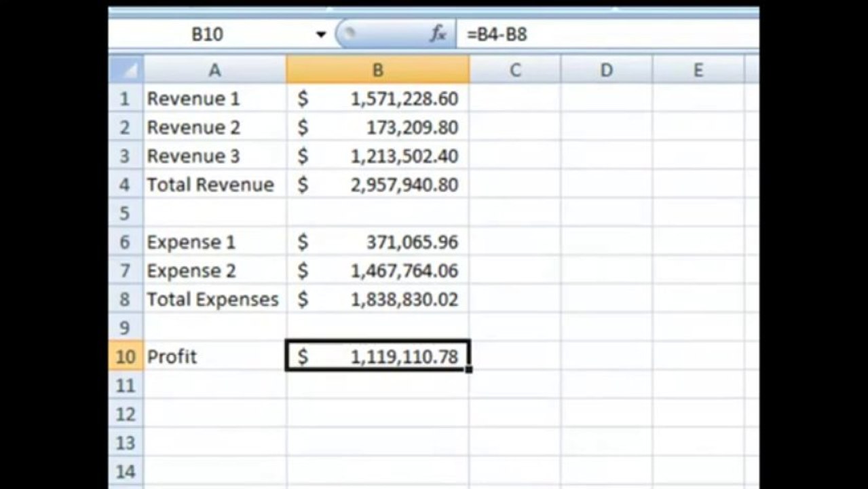The image size is (868, 489).
Task: Click the Revenue 1 cell
Action: tap(214, 98)
